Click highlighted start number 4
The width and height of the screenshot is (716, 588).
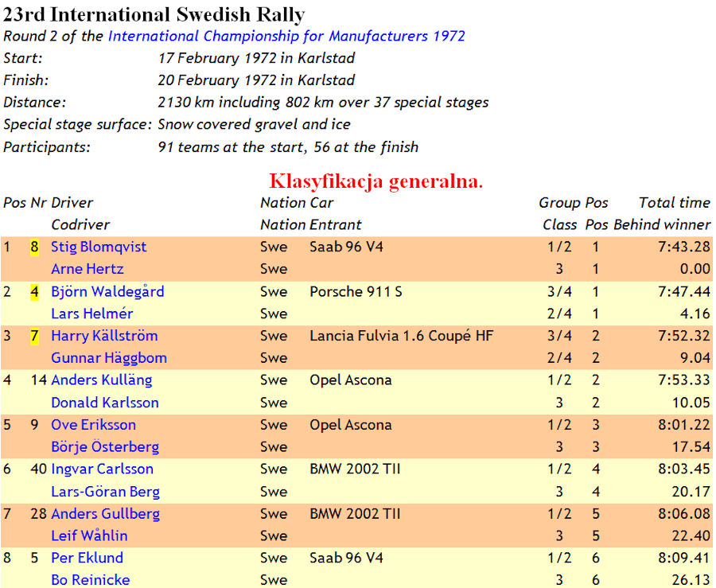(34, 291)
